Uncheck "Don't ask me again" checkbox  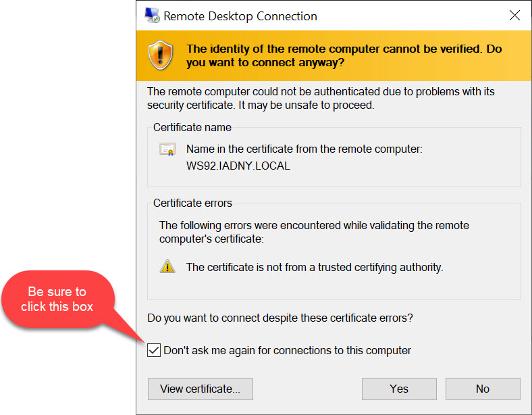[154, 350]
